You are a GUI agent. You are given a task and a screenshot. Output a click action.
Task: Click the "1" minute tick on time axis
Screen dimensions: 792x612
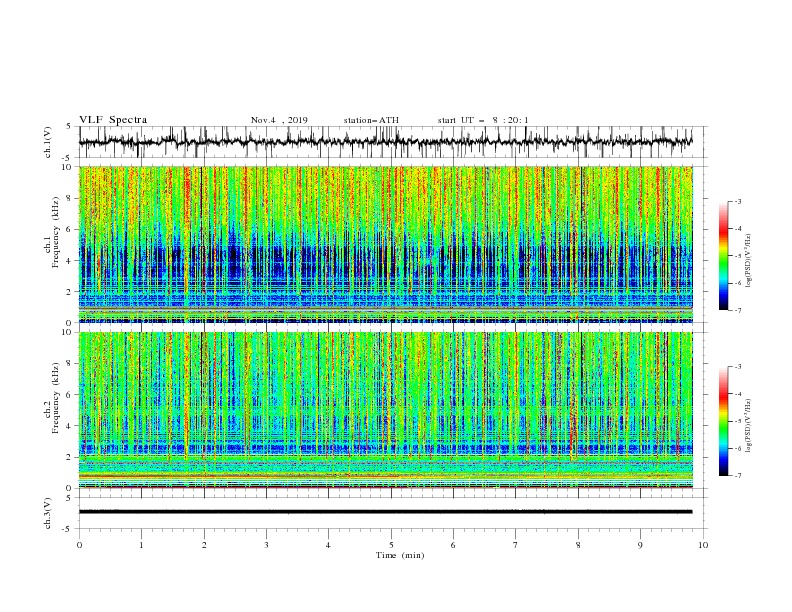pos(141,545)
